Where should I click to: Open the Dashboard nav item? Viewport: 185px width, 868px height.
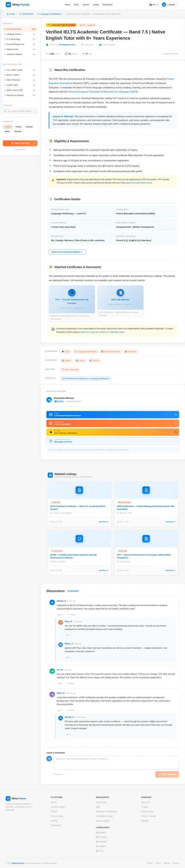(x=107, y=5)
